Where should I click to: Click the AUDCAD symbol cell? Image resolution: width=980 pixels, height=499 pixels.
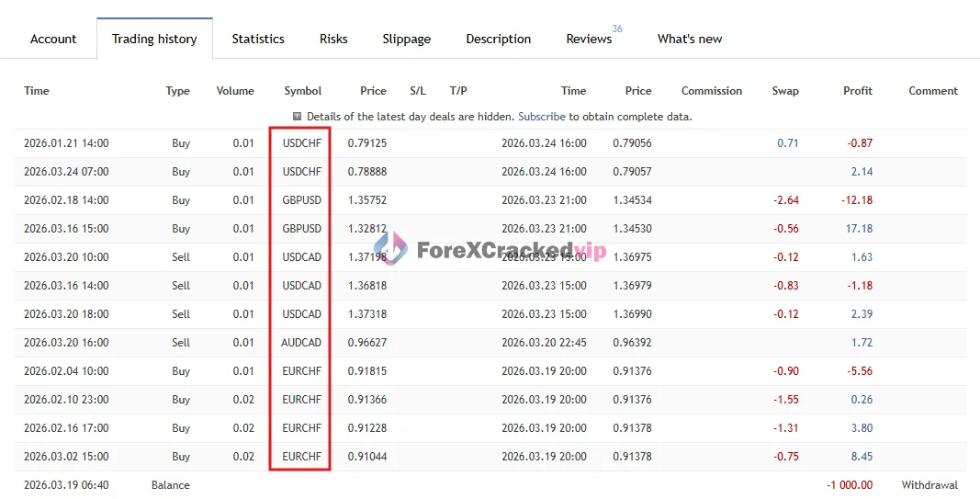click(301, 343)
